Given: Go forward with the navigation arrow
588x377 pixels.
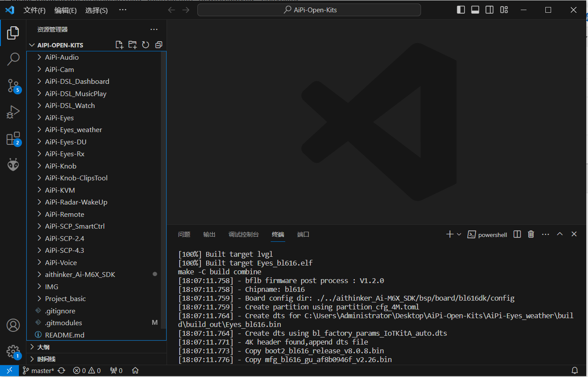Looking at the screenshot, I should (186, 10).
